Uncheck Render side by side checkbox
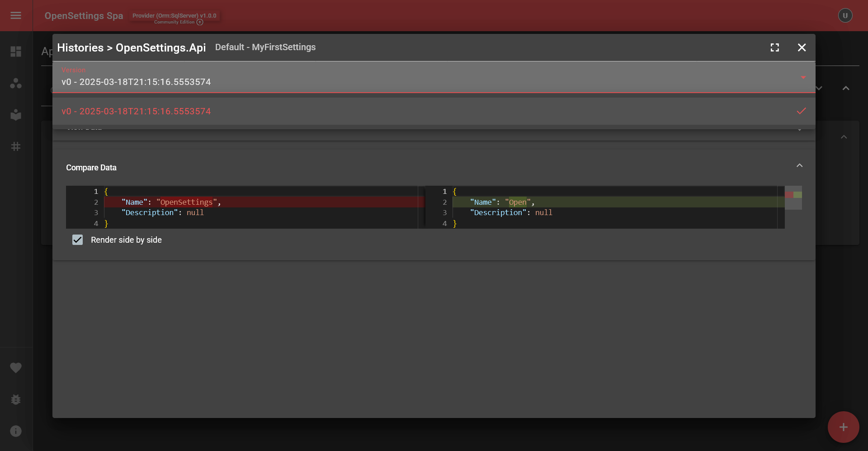Screen dimensions: 868x451 tap(78, 240)
